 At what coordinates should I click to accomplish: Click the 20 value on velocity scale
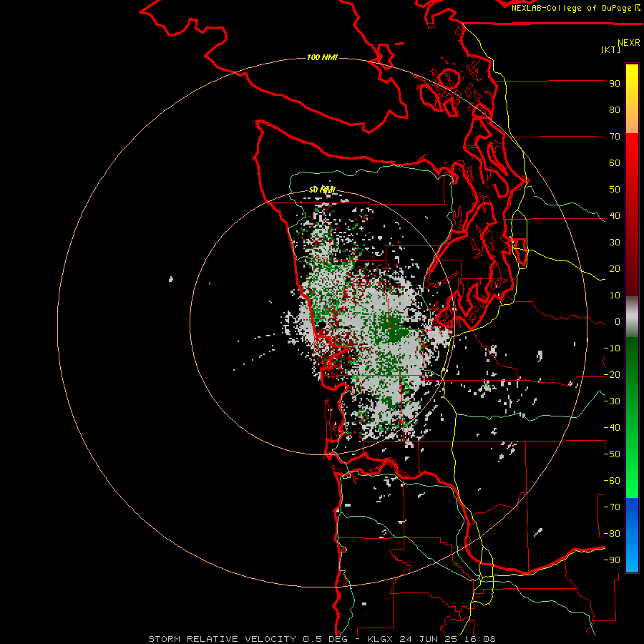615,269
